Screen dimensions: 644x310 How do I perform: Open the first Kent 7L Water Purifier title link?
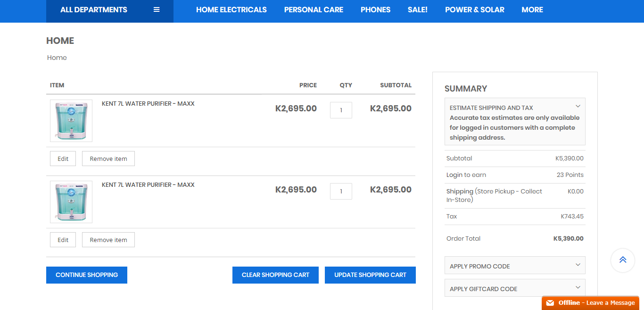[148, 104]
